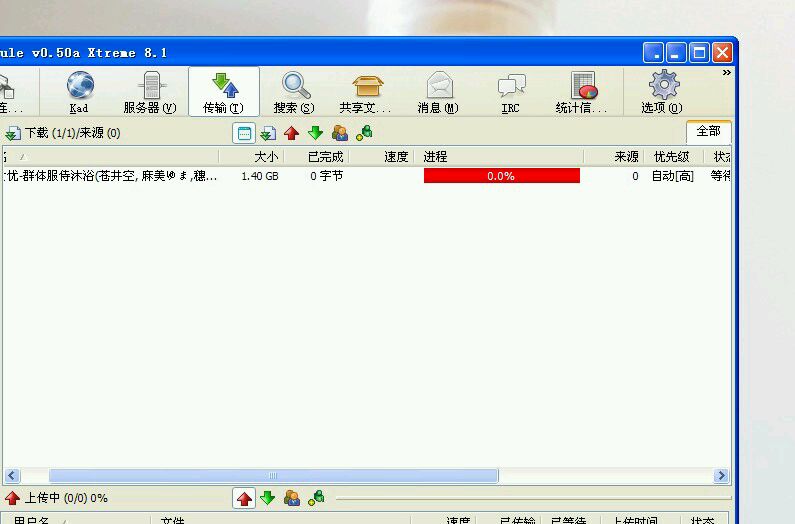Sort by 优先级 column header
Screen dimensions: 795x524
pos(673,157)
